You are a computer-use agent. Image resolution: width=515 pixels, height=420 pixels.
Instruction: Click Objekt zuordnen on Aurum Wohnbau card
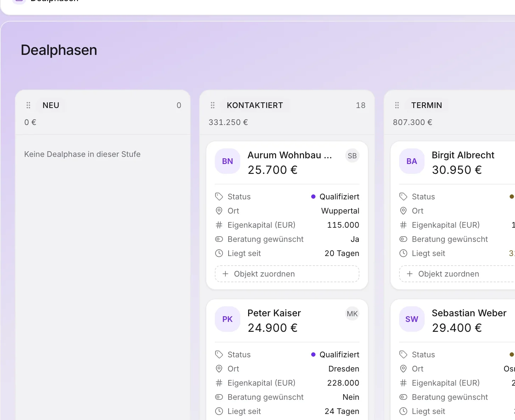287,274
